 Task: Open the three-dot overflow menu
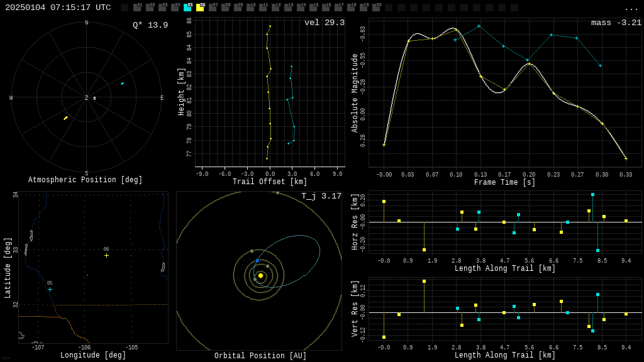coord(631,8)
